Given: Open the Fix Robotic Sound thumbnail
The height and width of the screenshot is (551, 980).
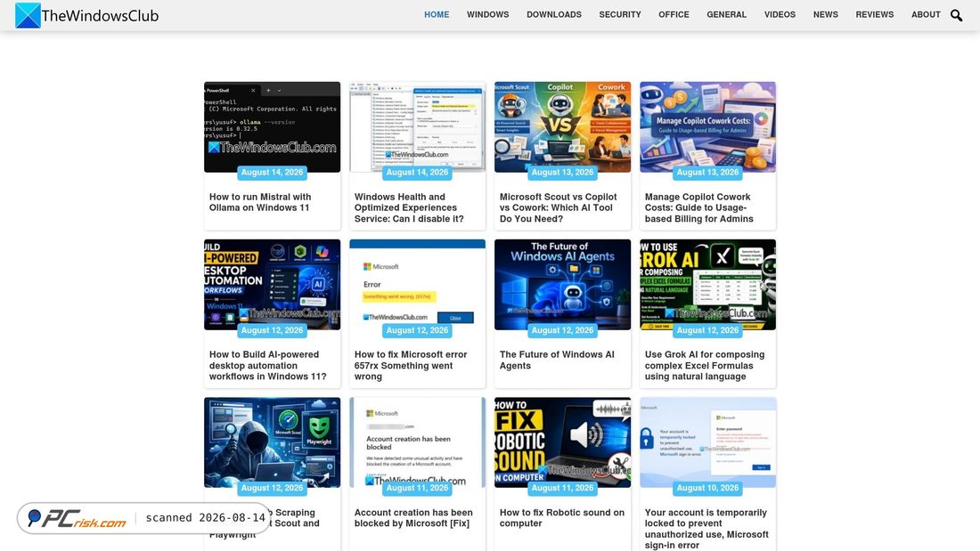Looking at the screenshot, I should click(x=562, y=442).
